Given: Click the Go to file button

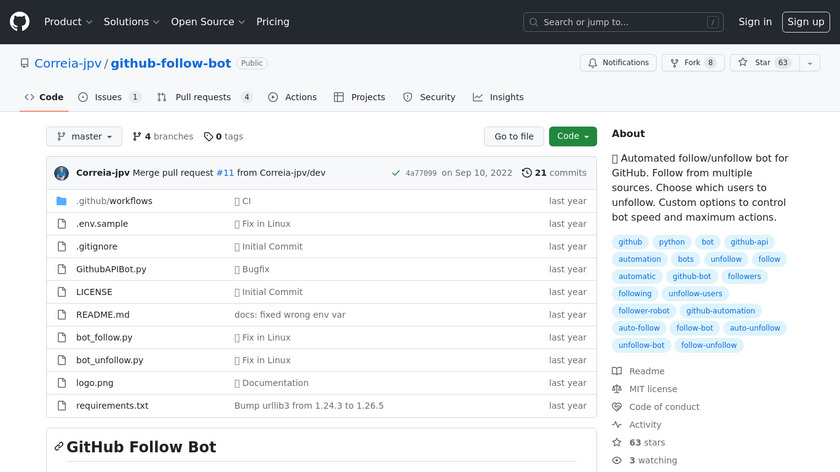Looking at the screenshot, I should click(x=514, y=136).
